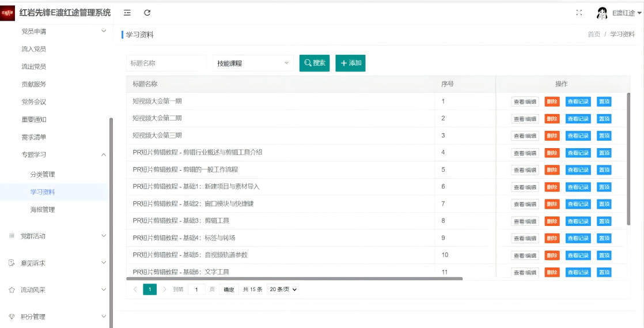Open 海报管理 in the sidebar

pos(43,209)
